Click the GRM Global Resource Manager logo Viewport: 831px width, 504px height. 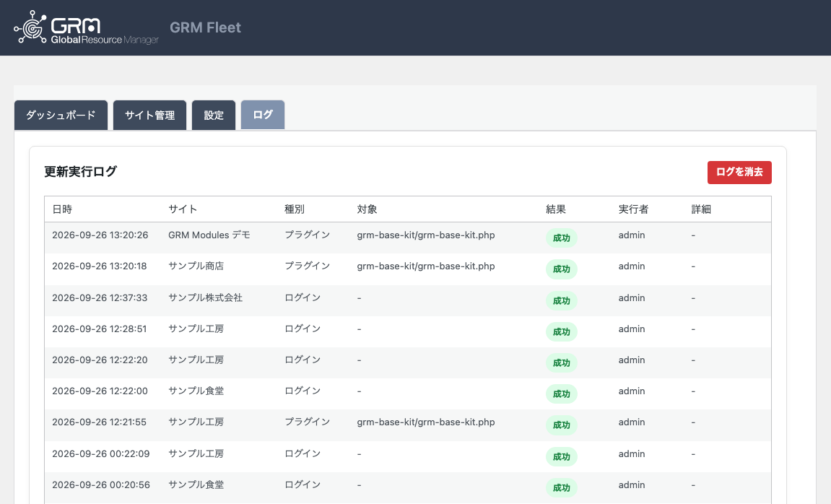(87, 27)
